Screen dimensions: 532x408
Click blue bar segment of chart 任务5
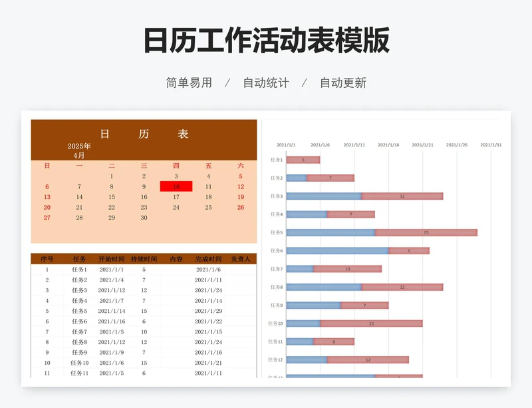331,232
